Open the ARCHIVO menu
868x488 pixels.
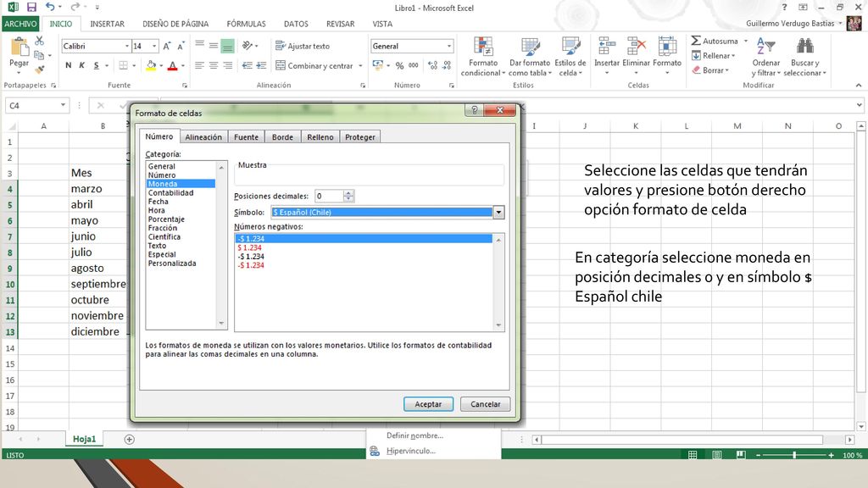(x=20, y=24)
